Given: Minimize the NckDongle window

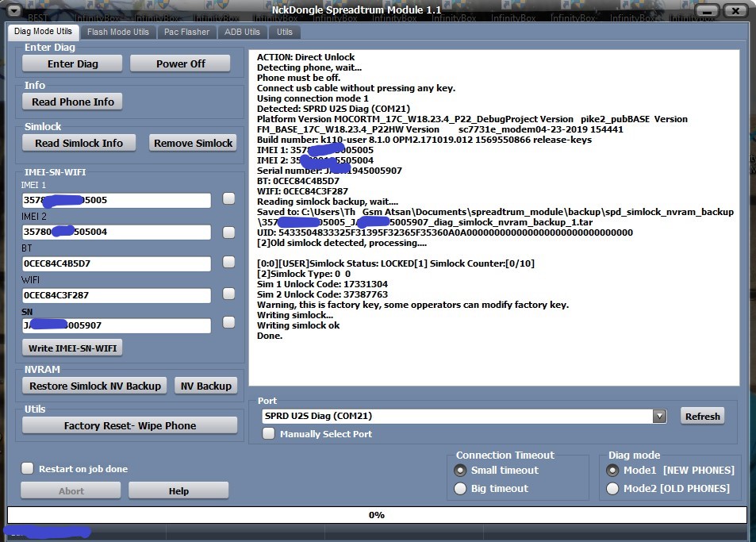Looking at the screenshot, I should pos(708,10).
